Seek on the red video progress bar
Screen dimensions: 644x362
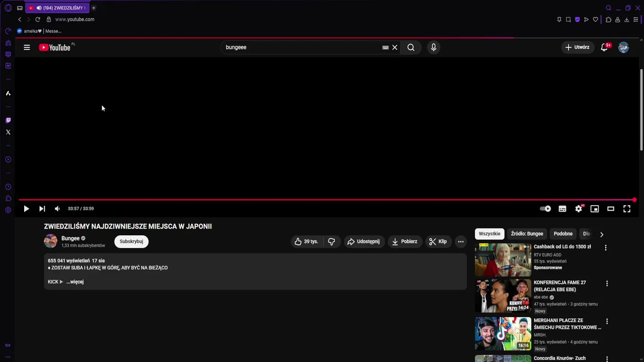pyautogui.click(x=327, y=200)
